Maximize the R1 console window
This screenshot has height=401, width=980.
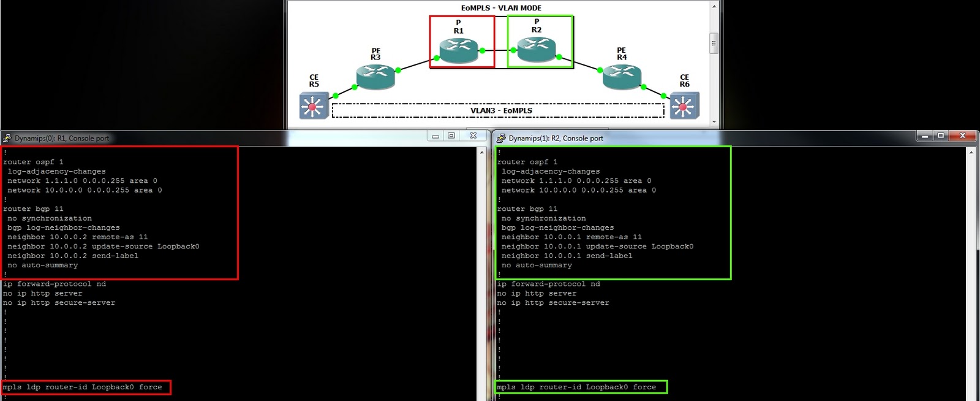451,136
